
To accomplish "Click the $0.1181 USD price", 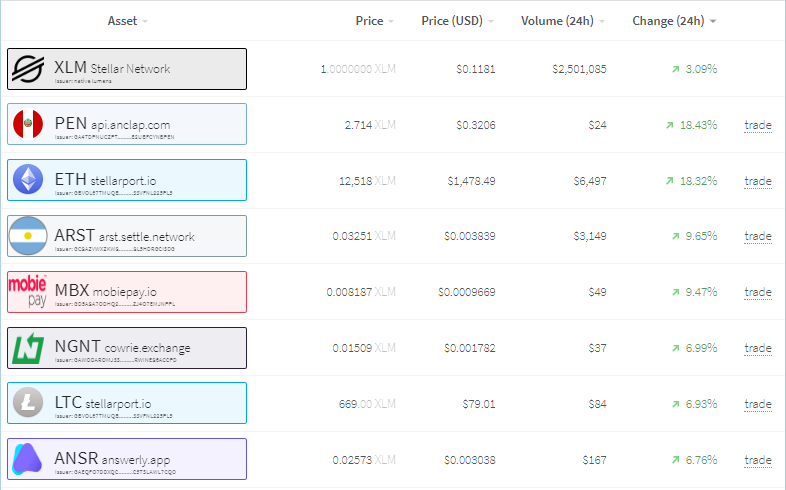I will (476, 69).
